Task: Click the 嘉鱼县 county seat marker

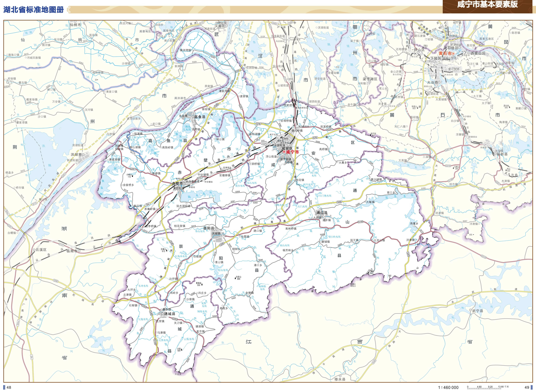Action: pos(193,117)
